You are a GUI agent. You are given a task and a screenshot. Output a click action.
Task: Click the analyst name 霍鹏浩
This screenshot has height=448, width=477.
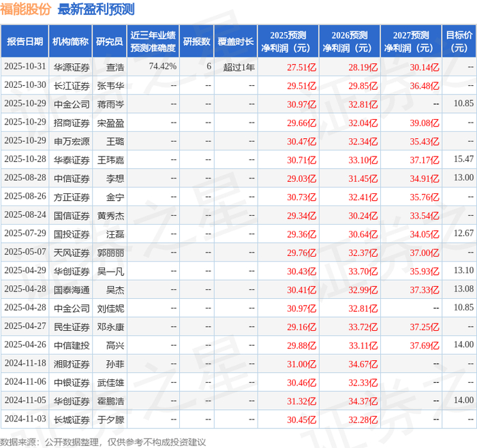click(110, 401)
